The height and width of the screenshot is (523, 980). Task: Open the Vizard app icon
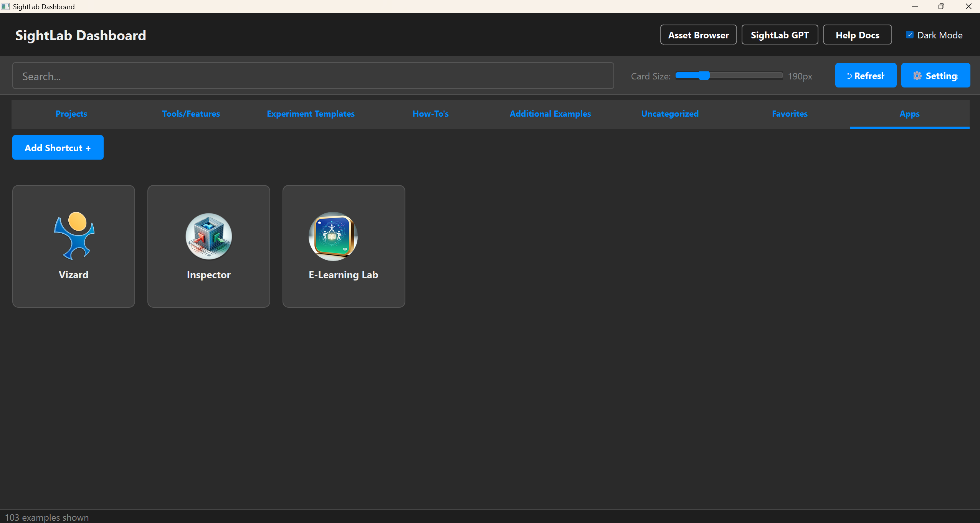[x=74, y=236]
